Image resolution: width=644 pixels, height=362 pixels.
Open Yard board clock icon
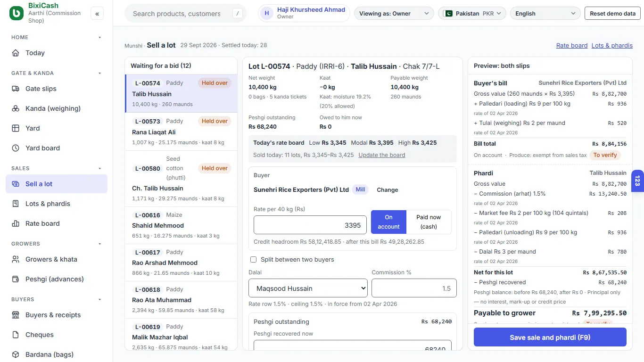16,148
